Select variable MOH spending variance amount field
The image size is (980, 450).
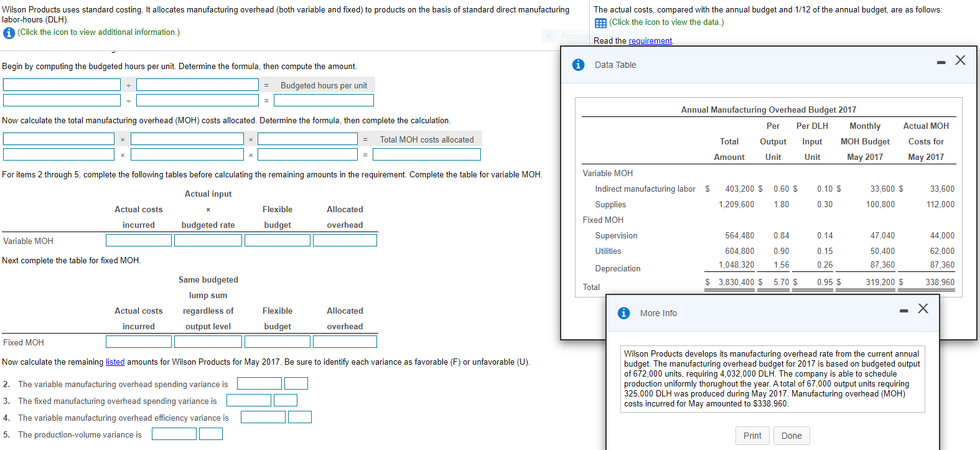point(259,383)
